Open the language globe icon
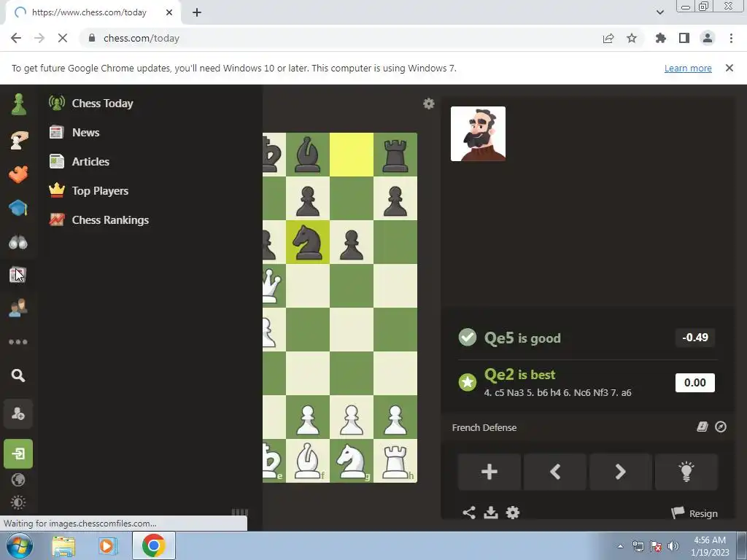 pyautogui.click(x=18, y=480)
